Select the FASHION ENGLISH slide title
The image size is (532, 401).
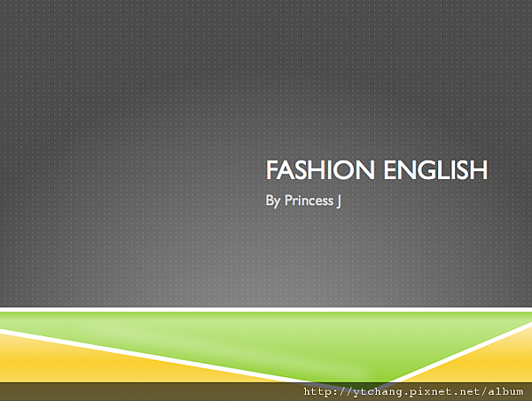point(377,169)
